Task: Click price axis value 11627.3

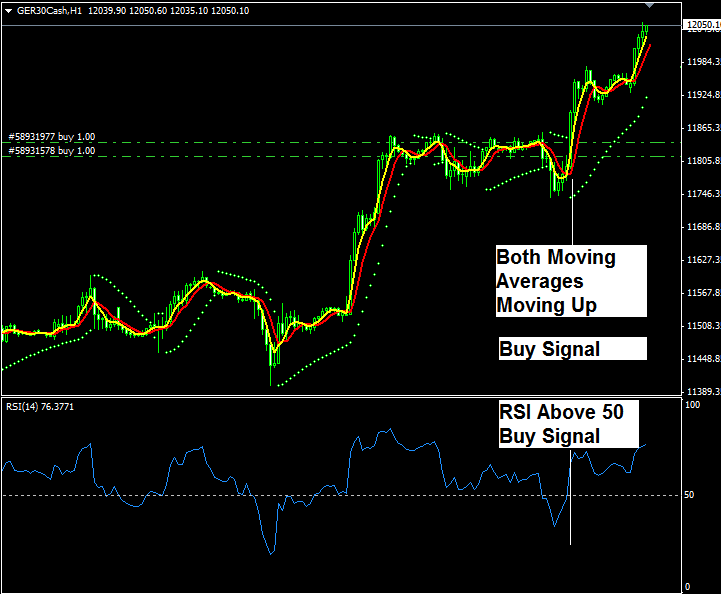Action: click(x=704, y=260)
